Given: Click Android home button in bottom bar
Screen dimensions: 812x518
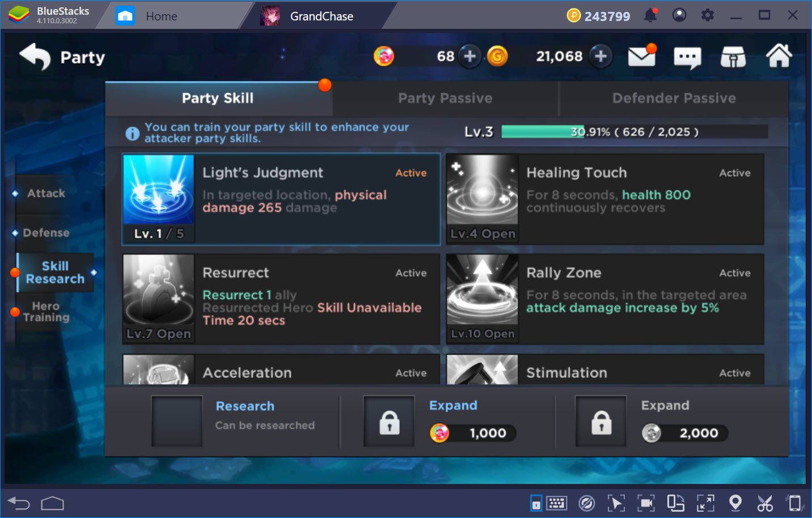Looking at the screenshot, I should (x=53, y=503).
